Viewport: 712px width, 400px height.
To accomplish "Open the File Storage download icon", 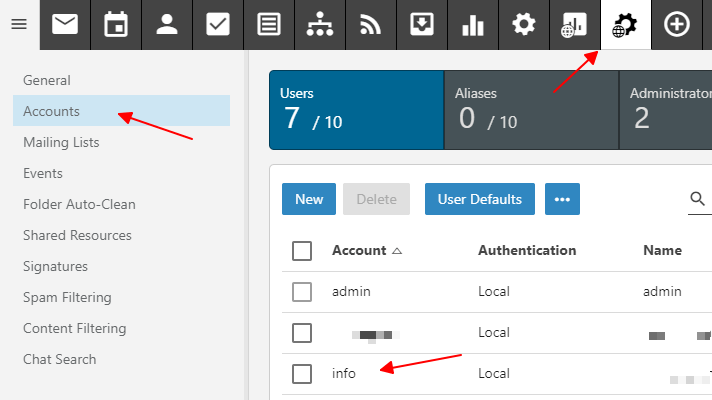I will [422, 25].
